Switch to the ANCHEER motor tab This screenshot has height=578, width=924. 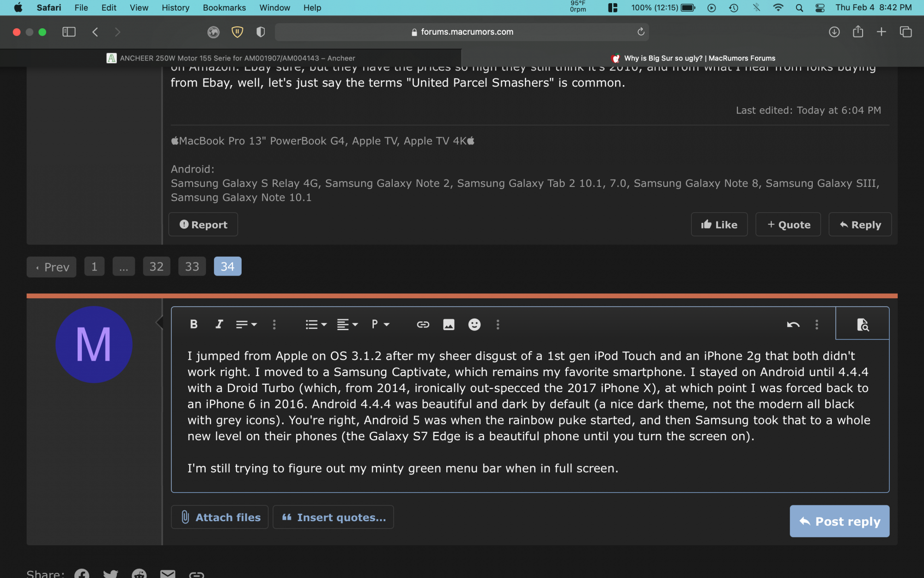tap(231, 58)
